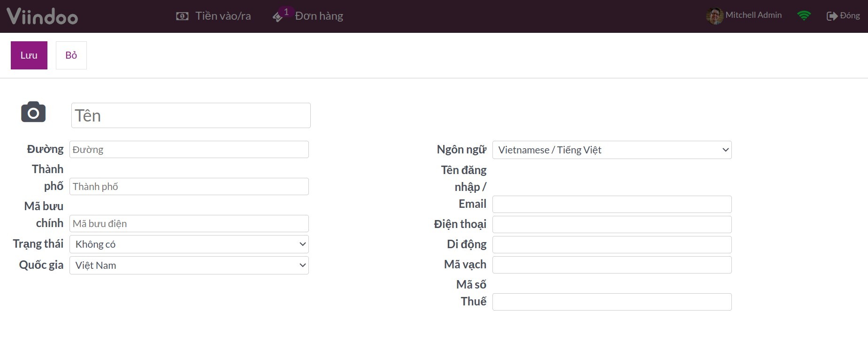
Task: Focus the Tên name input field
Action: pos(191,115)
